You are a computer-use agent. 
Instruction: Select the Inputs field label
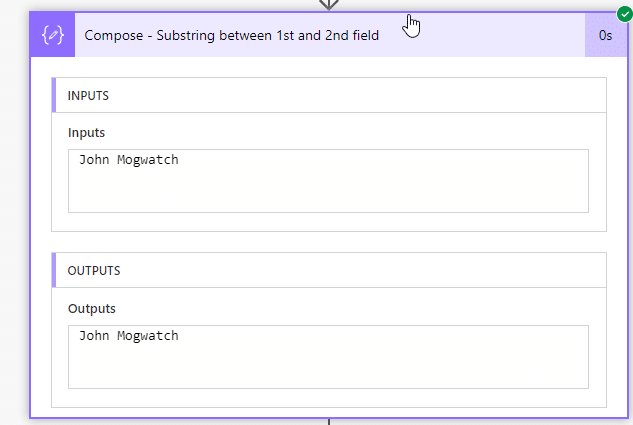tap(86, 132)
